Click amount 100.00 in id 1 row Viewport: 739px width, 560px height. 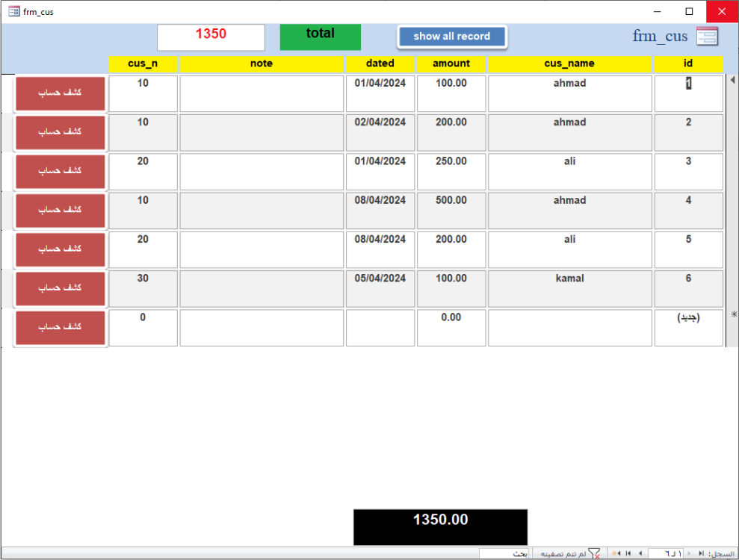click(x=451, y=93)
